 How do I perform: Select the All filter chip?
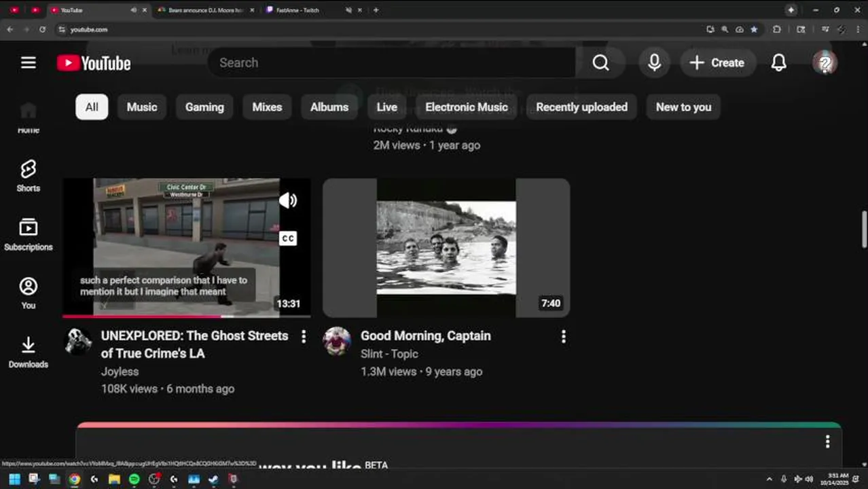(92, 107)
